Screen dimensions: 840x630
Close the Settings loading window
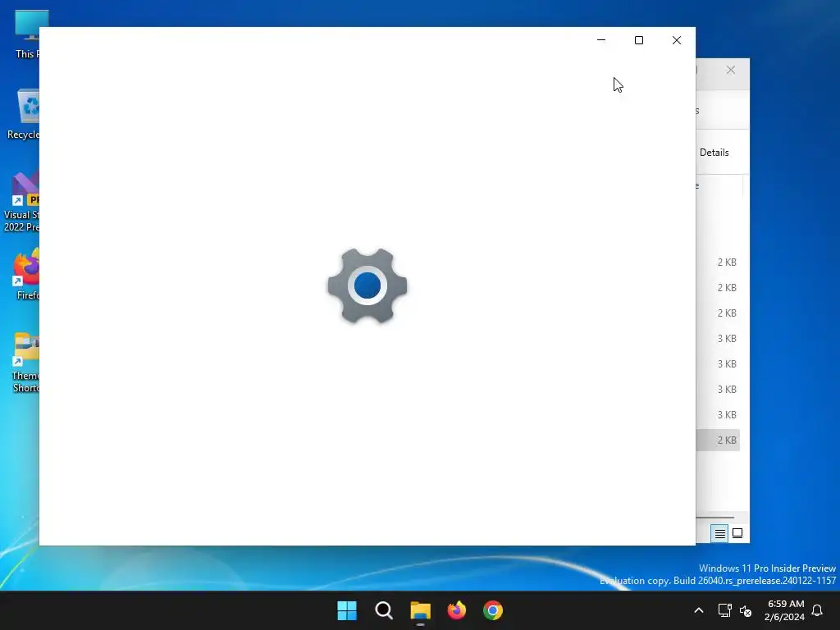[677, 40]
